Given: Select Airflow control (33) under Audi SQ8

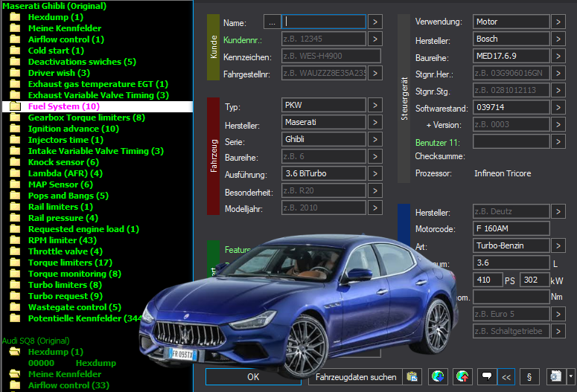Looking at the screenshot, I should (x=68, y=385).
